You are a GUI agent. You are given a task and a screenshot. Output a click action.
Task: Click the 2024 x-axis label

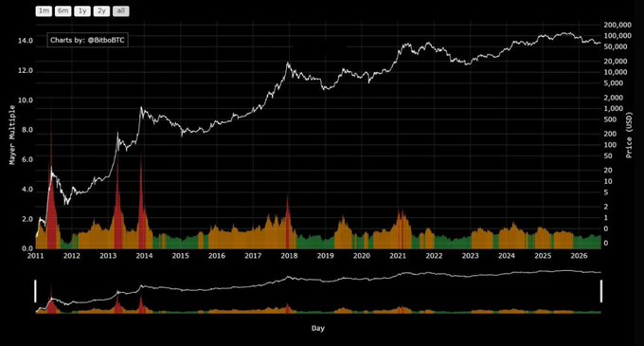[x=507, y=256]
